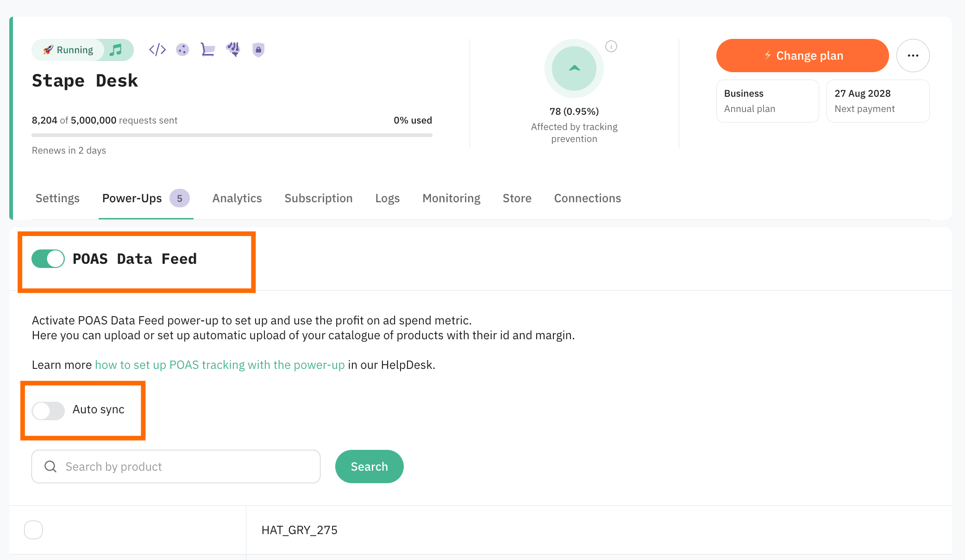Expand the tracking prevention gauge details
The width and height of the screenshot is (965, 560).
(x=574, y=68)
